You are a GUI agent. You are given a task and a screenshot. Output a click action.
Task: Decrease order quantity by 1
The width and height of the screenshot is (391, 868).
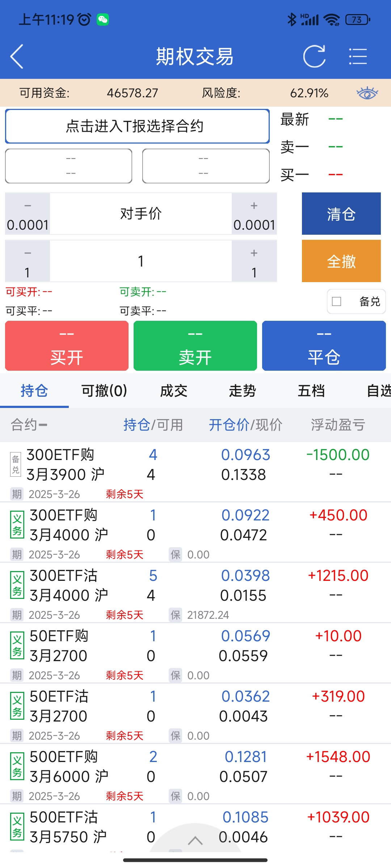pyautogui.click(x=28, y=261)
